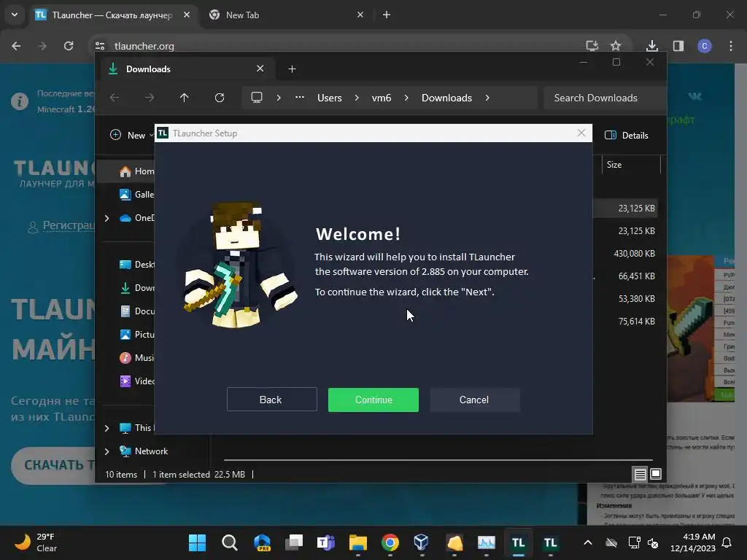Image resolution: width=747 pixels, height=560 pixels.
Task: Toggle the Details pane
Action: (x=627, y=135)
